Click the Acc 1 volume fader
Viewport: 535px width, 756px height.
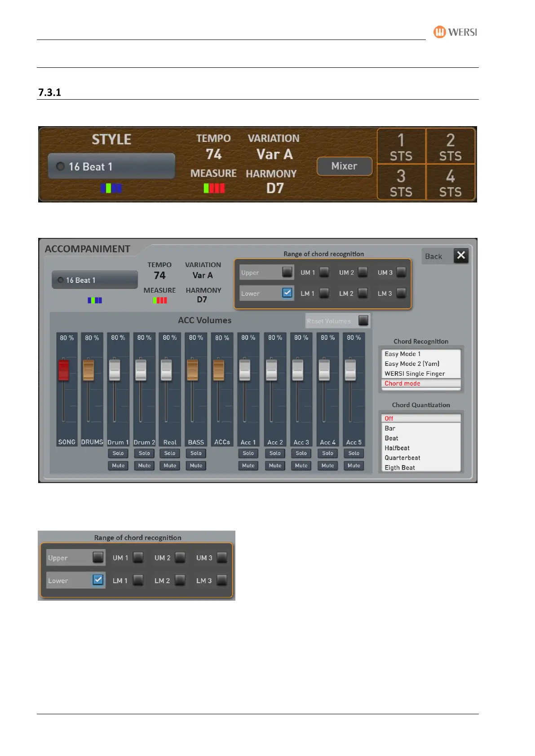click(x=244, y=369)
